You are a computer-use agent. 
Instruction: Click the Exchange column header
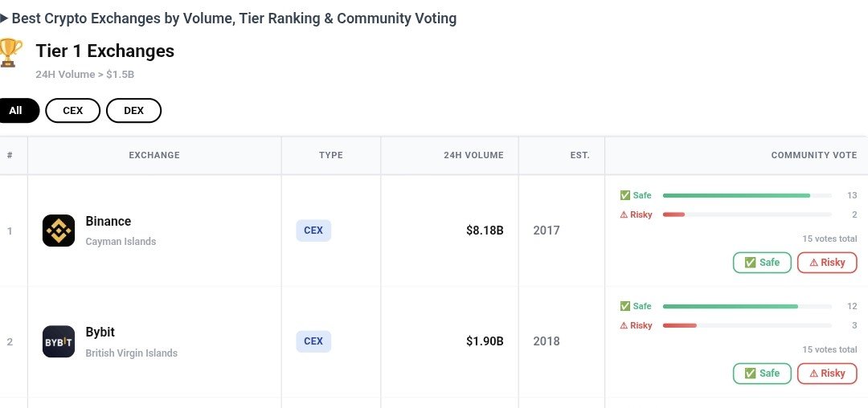[154, 155]
